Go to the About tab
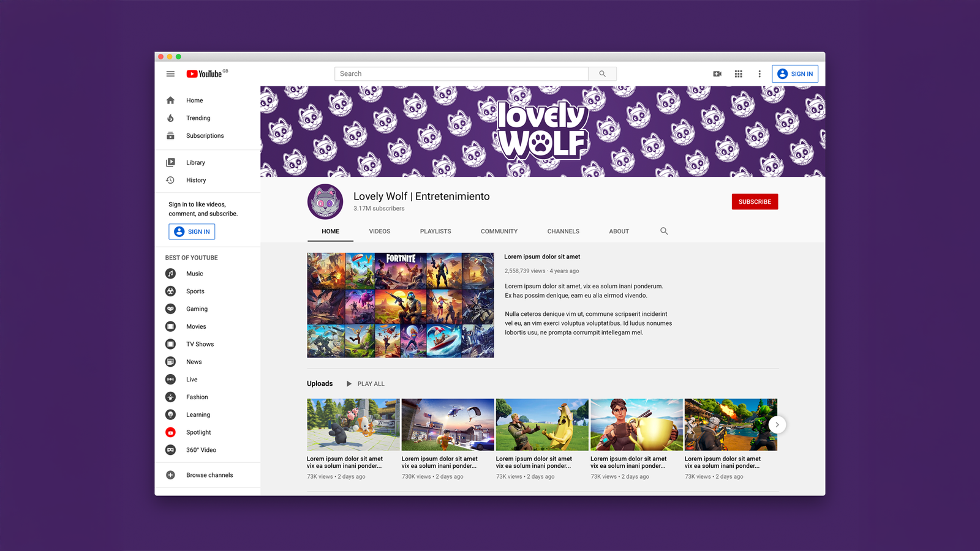 (619, 231)
